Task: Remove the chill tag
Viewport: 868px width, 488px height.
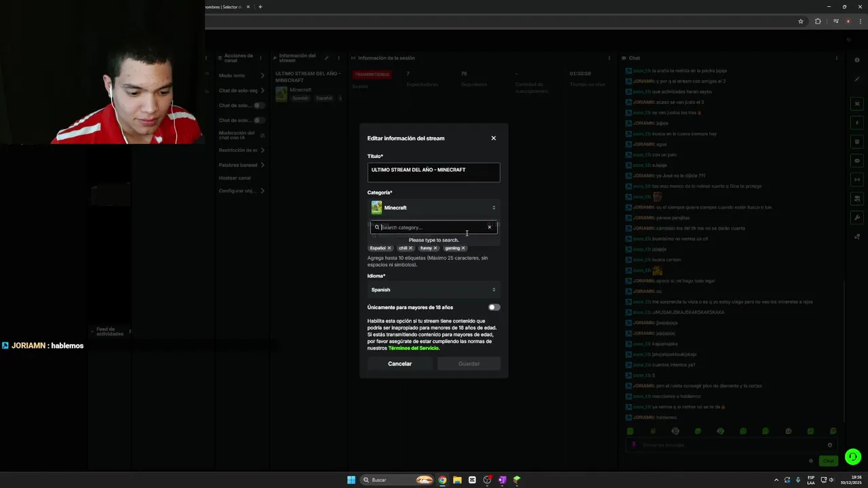Action: [x=410, y=248]
